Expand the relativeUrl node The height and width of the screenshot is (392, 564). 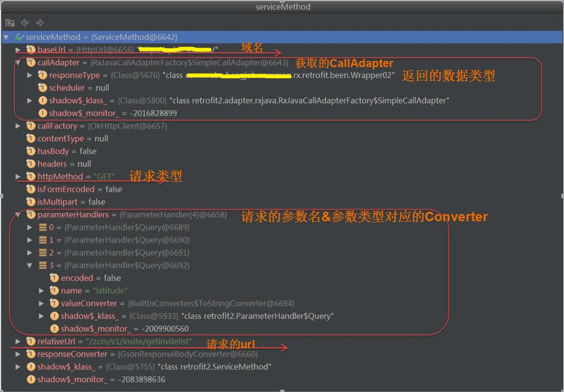tap(18, 341)
